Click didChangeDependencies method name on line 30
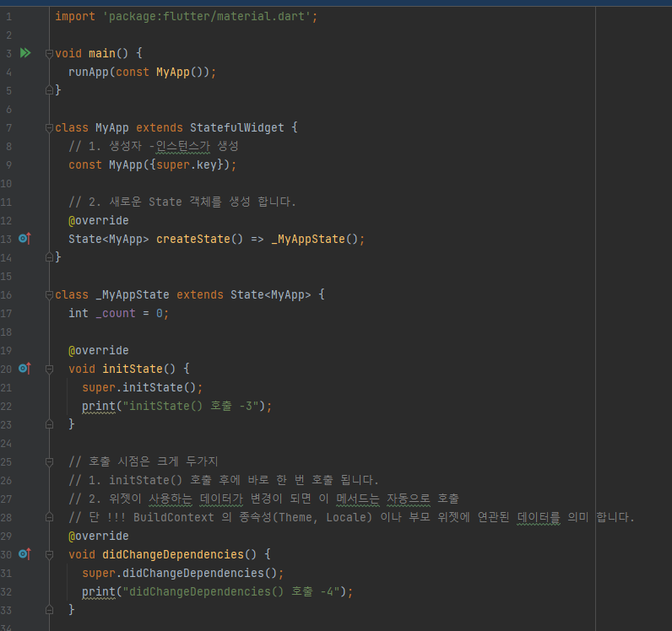672x631 pixels. pyautogui.click(x=173, y=555)
